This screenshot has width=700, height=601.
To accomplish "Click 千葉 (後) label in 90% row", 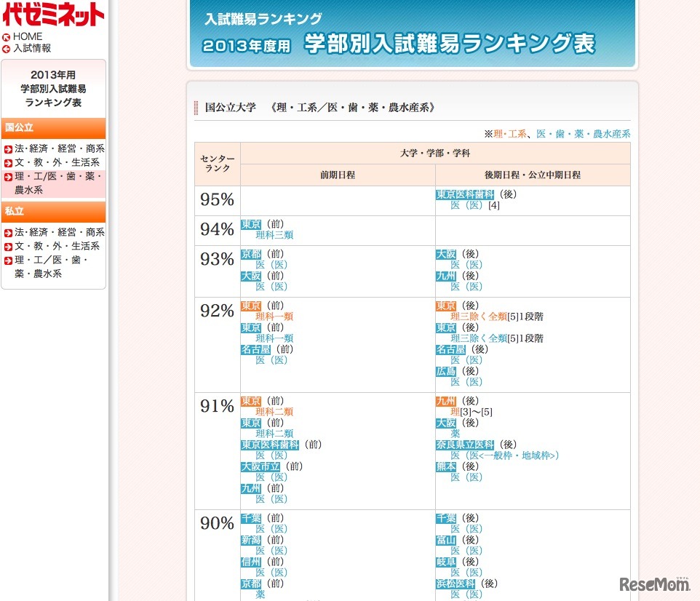I will click(x=446, y=518).
